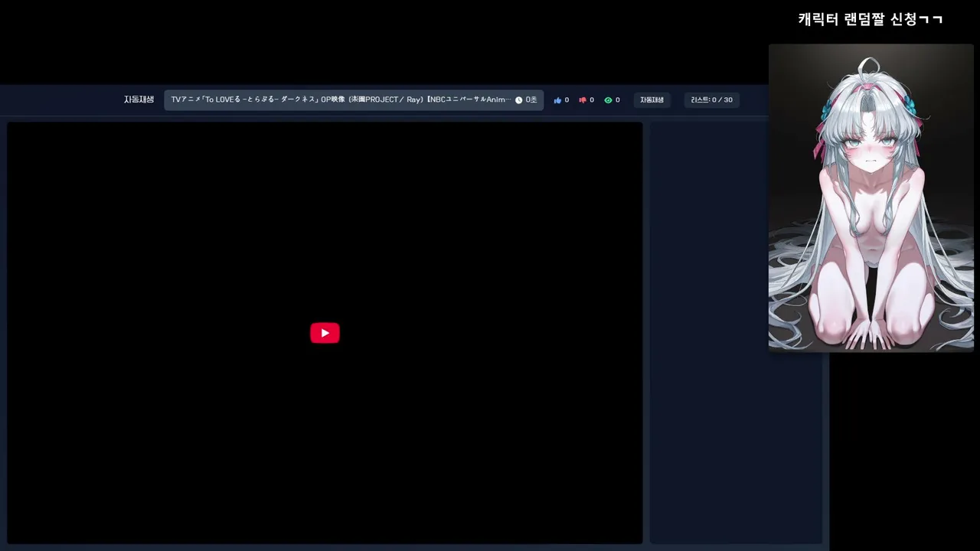Viewport: 980px width, 551px height.
Task: Click the blue thumbs-up like icon
Action: [x=557, y=100]
